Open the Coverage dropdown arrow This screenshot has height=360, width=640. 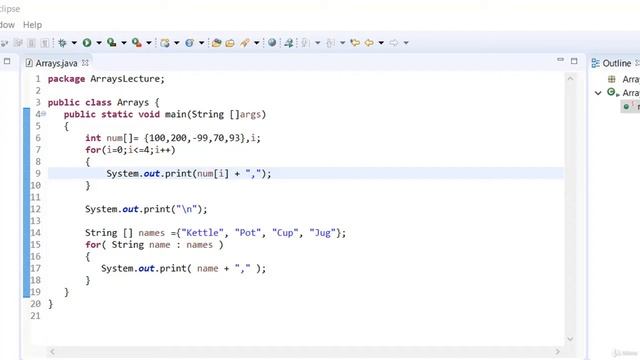click(x=124, y=42)
